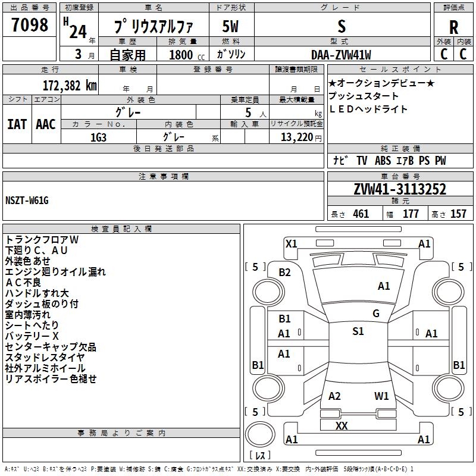Click the color number 1G3

pos(99,137)
